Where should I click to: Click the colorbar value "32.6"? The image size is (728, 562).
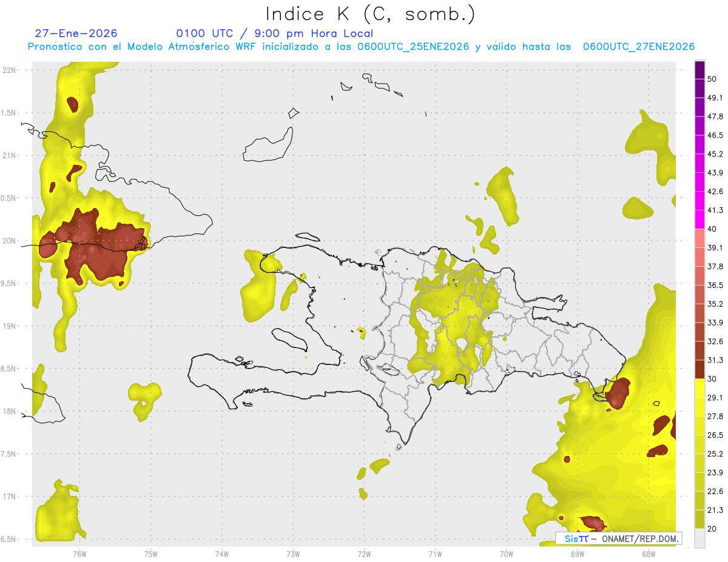(715, 341)
